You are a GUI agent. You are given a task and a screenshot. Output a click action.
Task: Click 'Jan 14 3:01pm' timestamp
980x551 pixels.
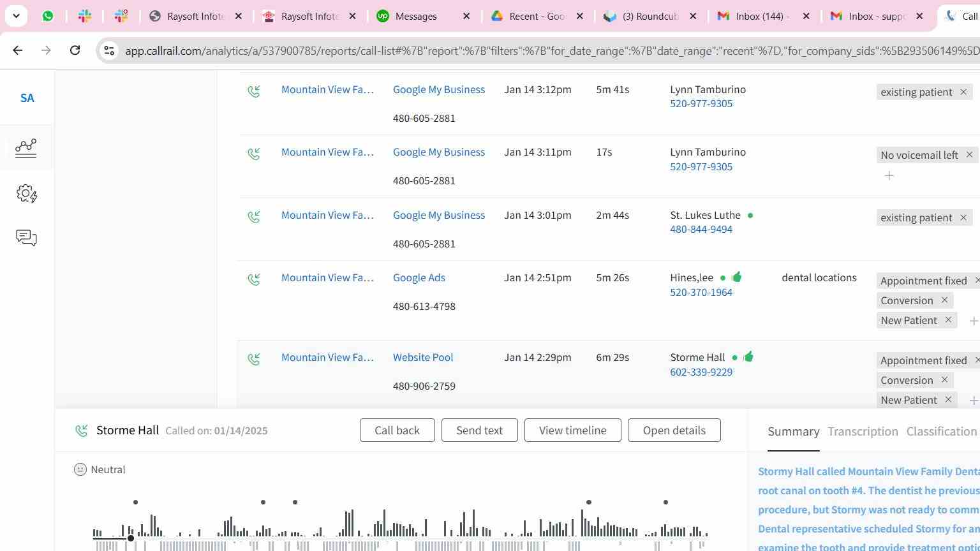point(538,215)
